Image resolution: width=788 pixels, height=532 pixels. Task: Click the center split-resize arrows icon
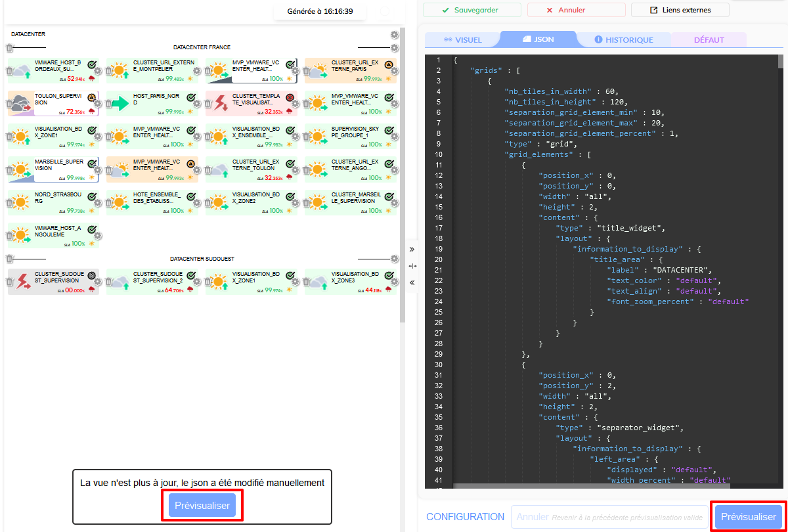point(412,266)
